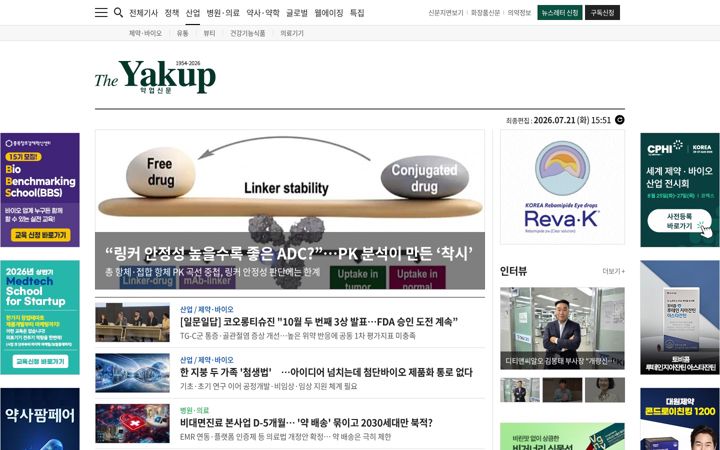
Task: Open the 병원·의료 menu
Action: (x=223, y=13)
